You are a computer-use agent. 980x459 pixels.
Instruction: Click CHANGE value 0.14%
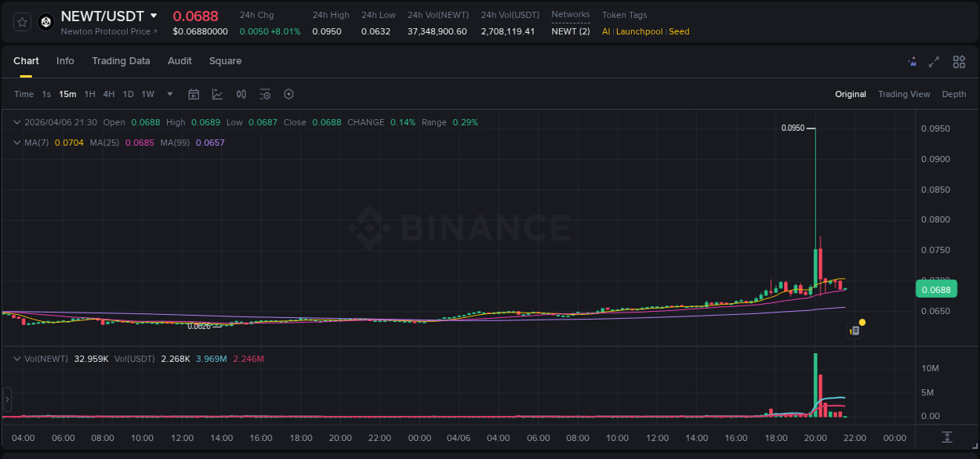(x=403, y=122)
